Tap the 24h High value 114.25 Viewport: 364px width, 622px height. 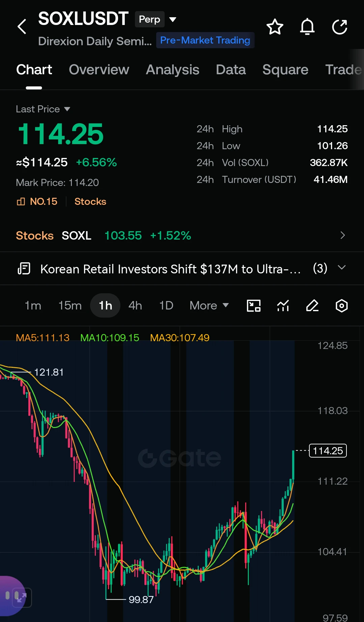[332, 129]
